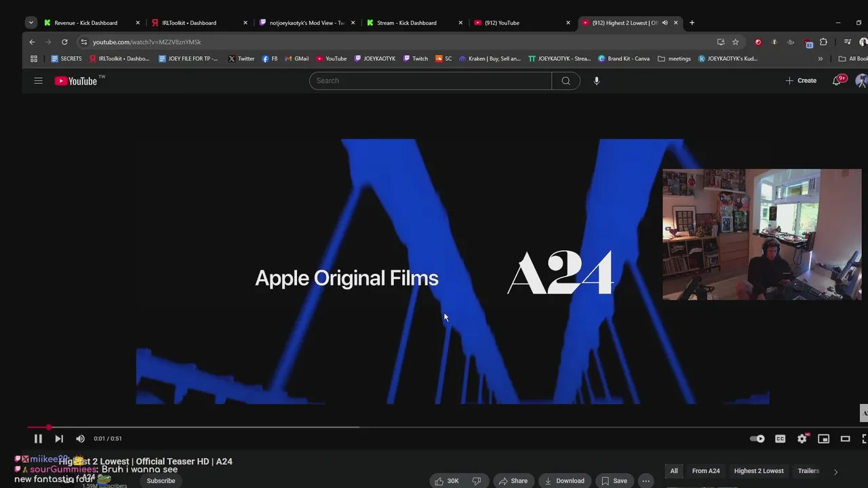Viewport: 868px width, 488px height.
Task: Open the YouTube bookmark
Action: [331, 59]
